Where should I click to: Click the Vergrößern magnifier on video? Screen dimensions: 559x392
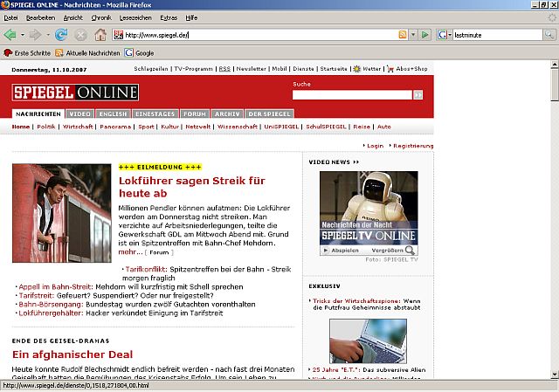click(411, 250)
